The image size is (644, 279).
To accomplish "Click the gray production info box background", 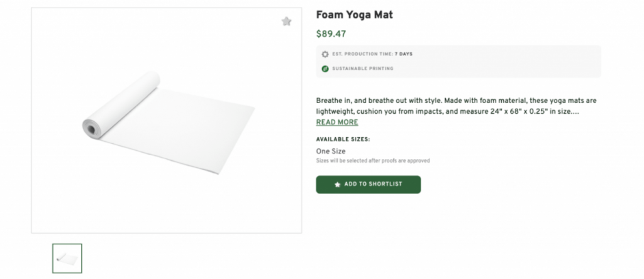I will click(503, 62).
